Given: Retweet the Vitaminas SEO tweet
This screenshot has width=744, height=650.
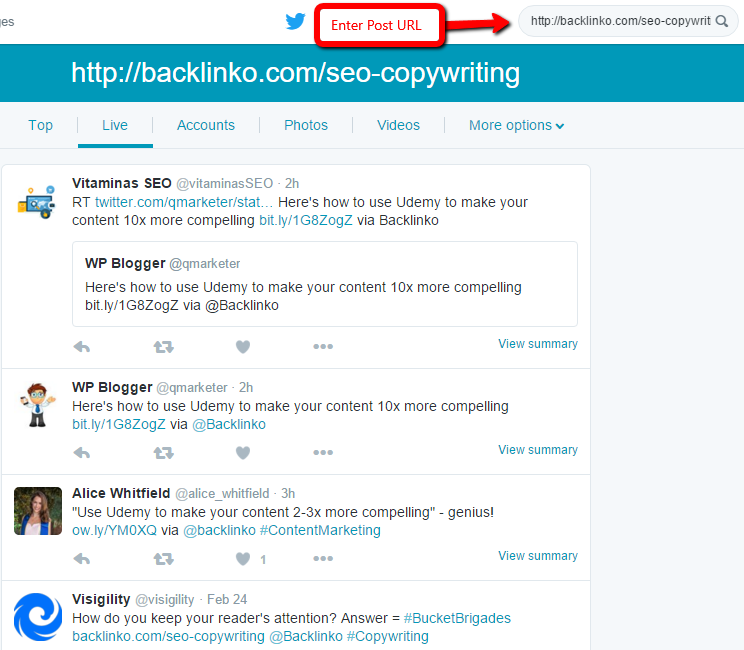Looking at the screenshot, I should (163, 347).
